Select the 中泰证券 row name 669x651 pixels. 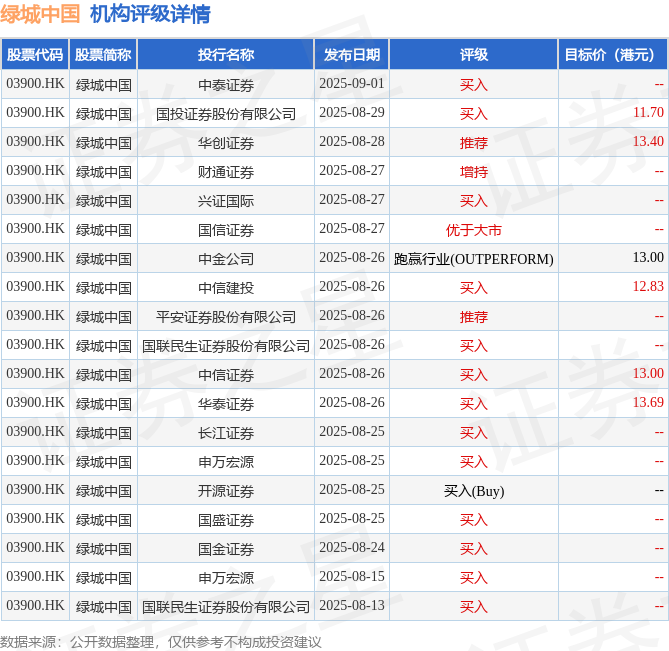click(226, 85)
